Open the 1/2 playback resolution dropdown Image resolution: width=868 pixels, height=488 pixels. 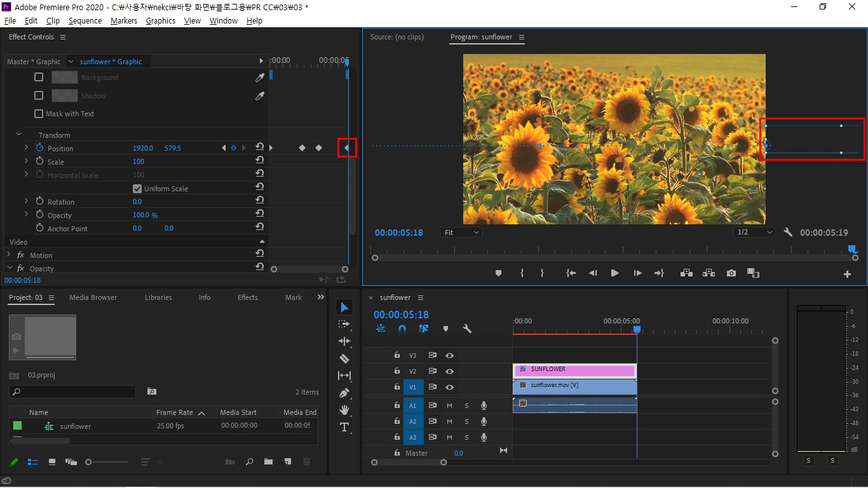[x=754, y=233]
